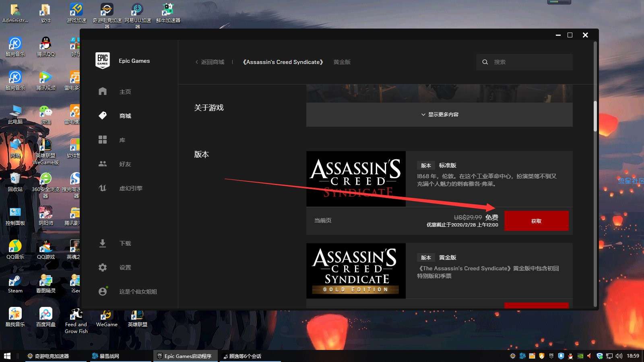The image size is (644, 362).
Task: Click the friends people icon
Action: 103,164
